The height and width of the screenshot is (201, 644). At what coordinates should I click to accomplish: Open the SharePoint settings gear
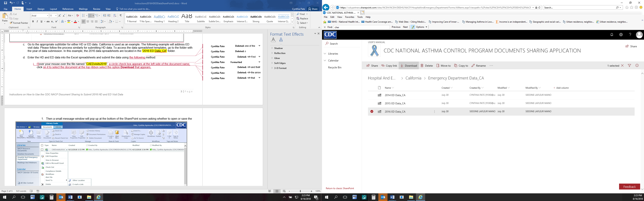click(x=621, y=35)
